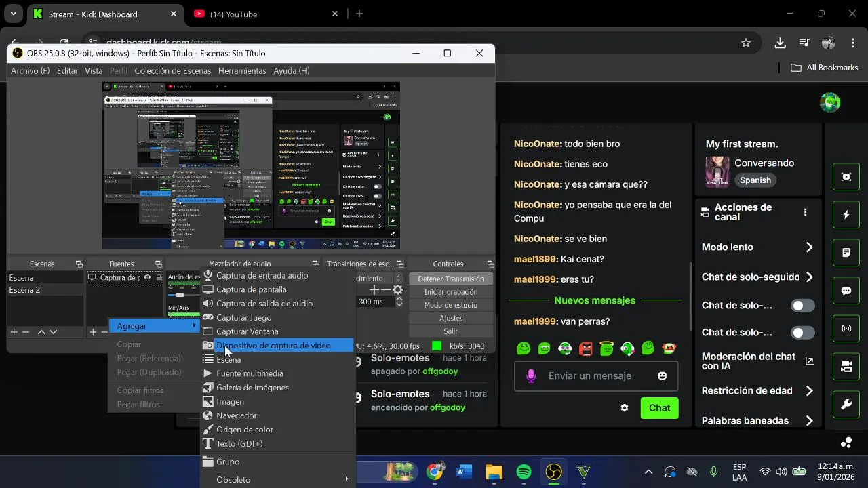Toggle the lock on Captura de pantalla source
The width and height of the screenshot is (868, 488).
(x=159, y=277)
